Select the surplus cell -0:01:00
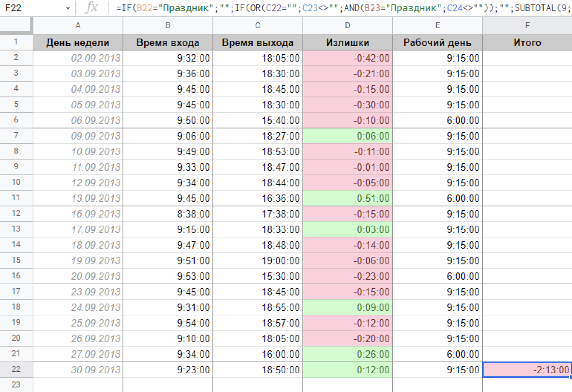This screenshot has width=572, height=392. coord(348,167)
